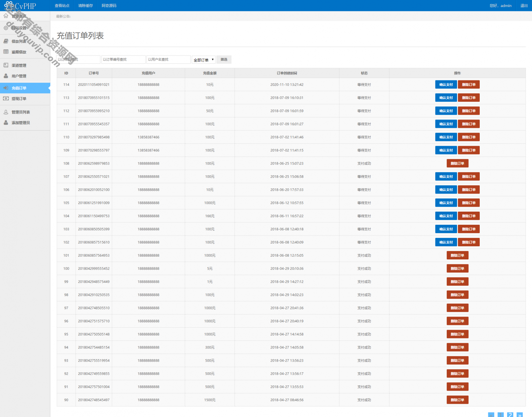532x417 pixels.
Task: Focus the 以用户名查找 search field
Action: pos(169,60)
